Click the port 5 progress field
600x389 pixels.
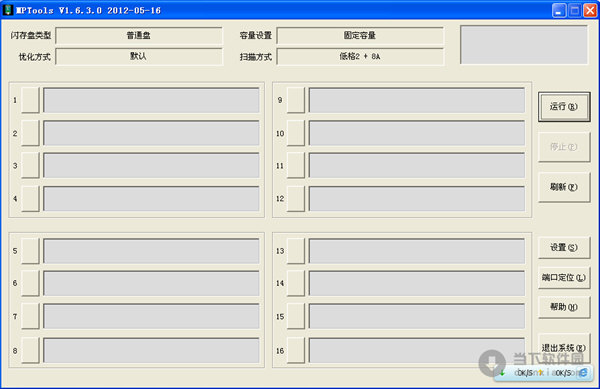tap(151, 251)
